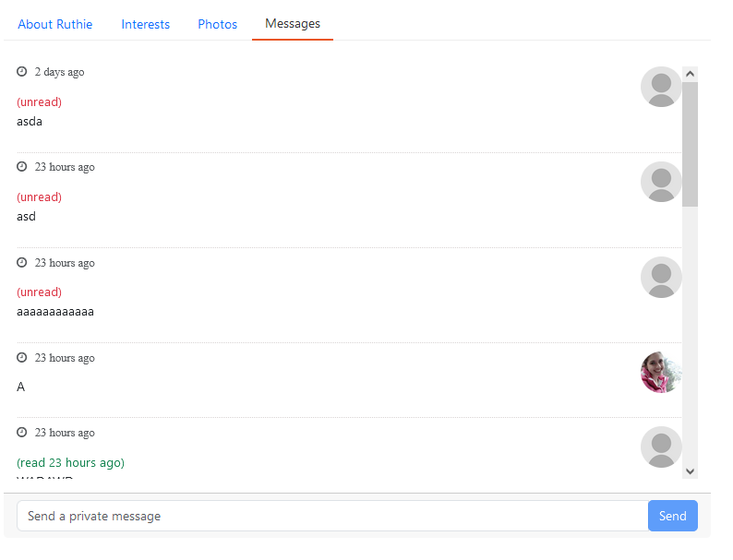This screenshot has height=560, width=733.
Task: Click the avatar beside the 'asda' message
Action: [661, 87]
